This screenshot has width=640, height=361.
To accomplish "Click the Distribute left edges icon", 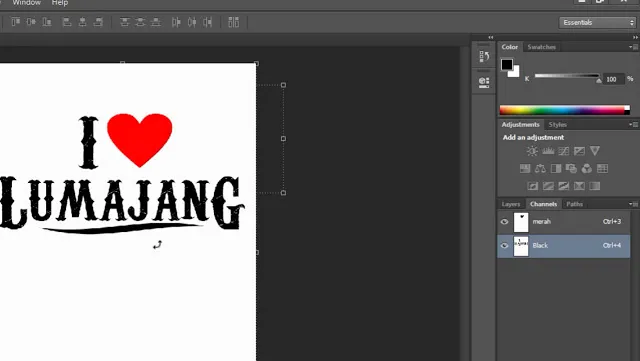I will pos(176,22).
